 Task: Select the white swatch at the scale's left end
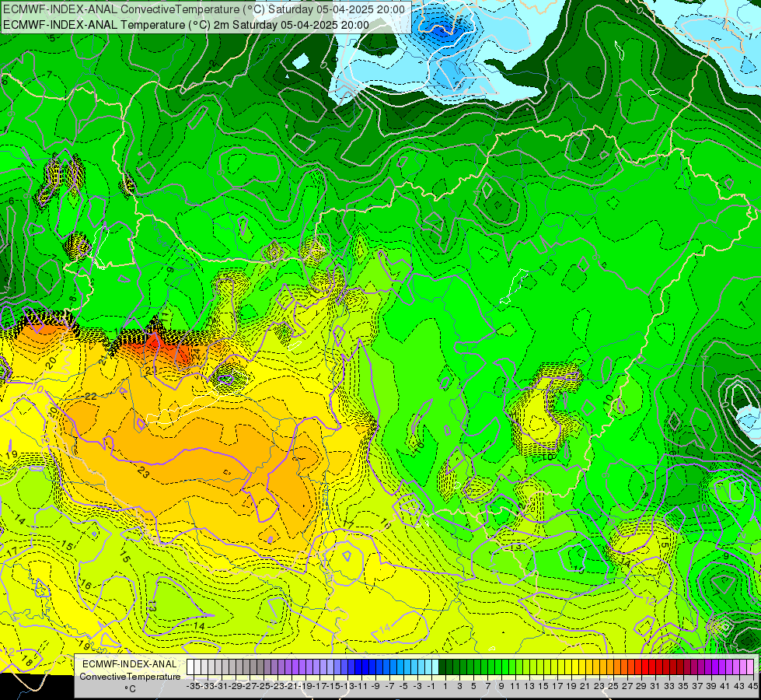click(x=190, y=667)
